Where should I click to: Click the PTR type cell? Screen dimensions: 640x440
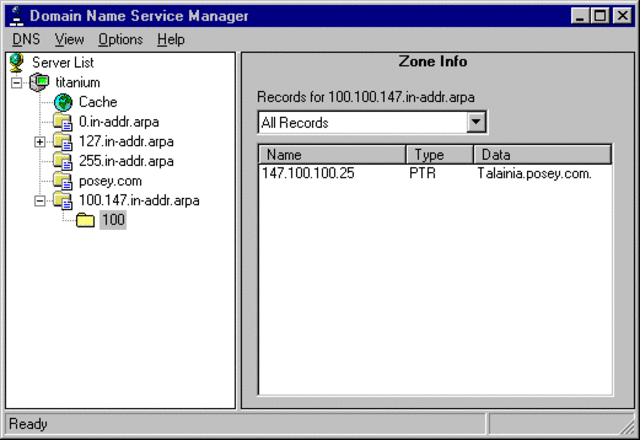click(x=422, y=173)
